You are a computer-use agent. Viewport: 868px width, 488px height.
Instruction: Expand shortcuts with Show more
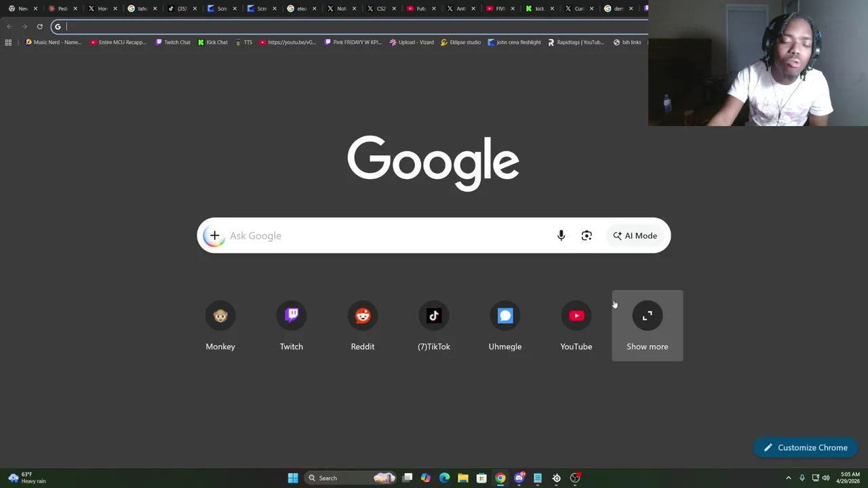coord(648,326)
